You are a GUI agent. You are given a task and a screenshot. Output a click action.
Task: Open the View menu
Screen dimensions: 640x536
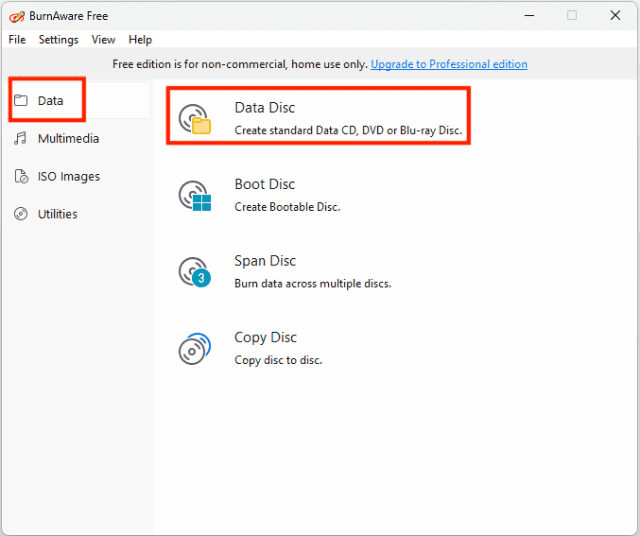pos(103,40)
